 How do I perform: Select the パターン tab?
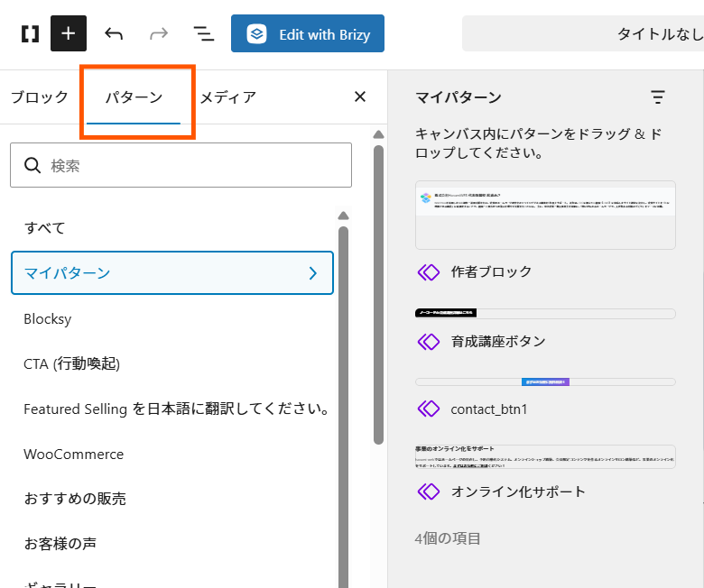(134, 97)
